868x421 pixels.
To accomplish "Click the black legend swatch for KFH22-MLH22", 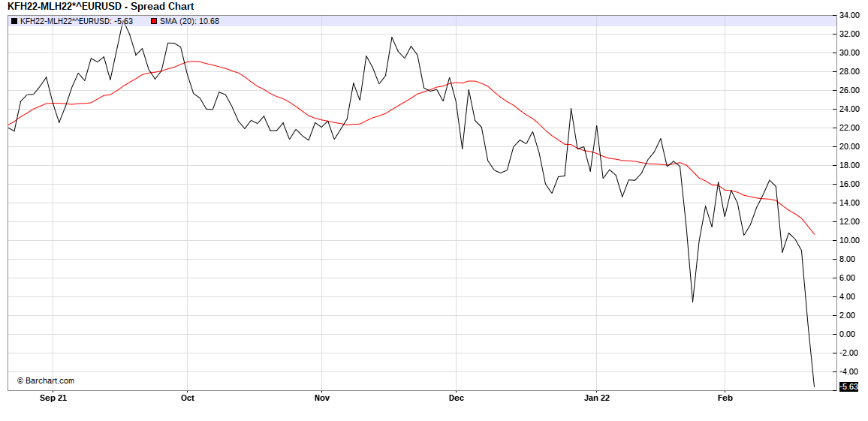I will [x=14, y=22].
